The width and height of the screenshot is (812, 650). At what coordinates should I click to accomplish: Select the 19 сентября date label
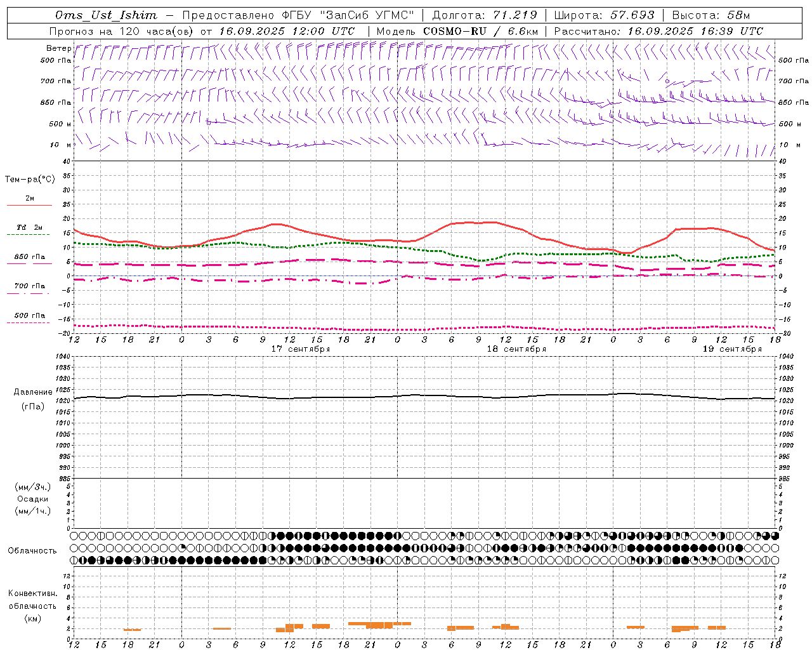(x=732, y=349)
